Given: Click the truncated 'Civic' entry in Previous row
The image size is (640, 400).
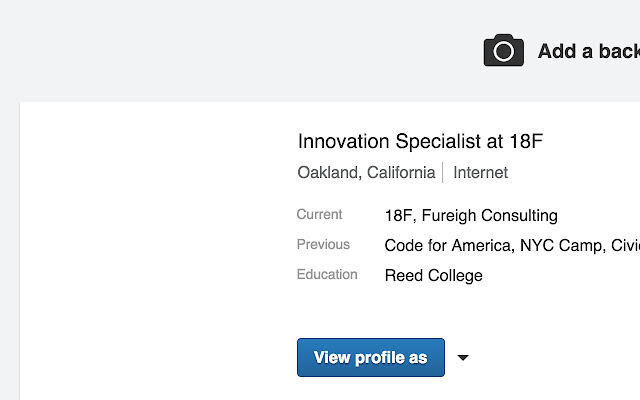Looking at the screenshot, I should coord(625,245).
